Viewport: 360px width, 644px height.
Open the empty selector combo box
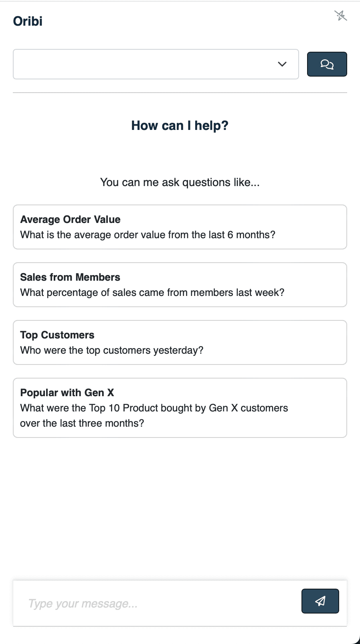156,64
